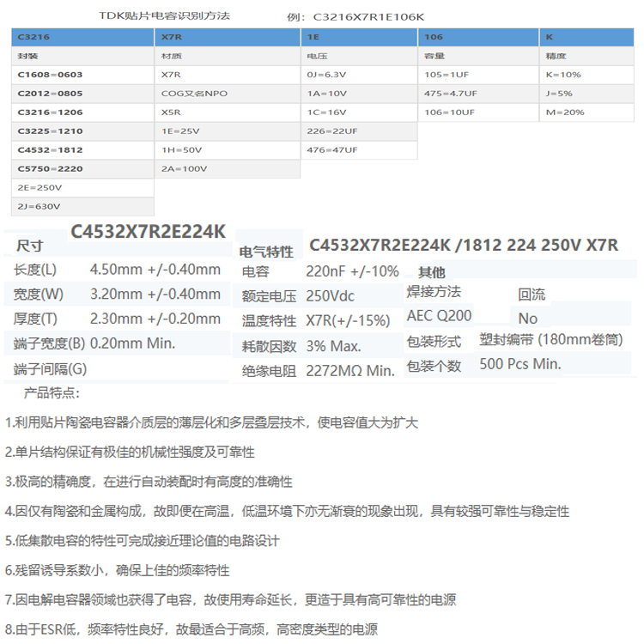644x644 pixels.
Task: Click the 1H=50V cell
Action: (228, 150)
